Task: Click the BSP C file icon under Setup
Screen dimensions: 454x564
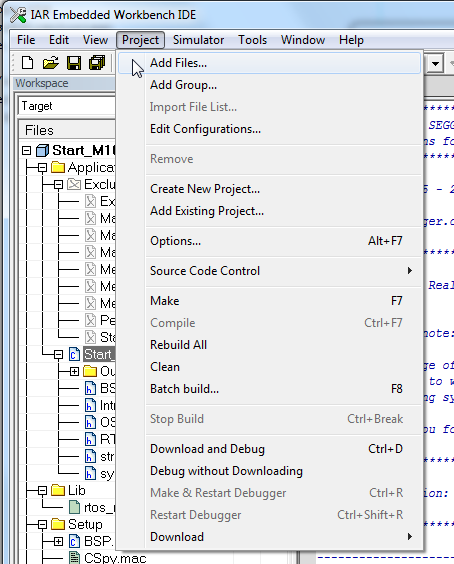Action: pos(74,541)
